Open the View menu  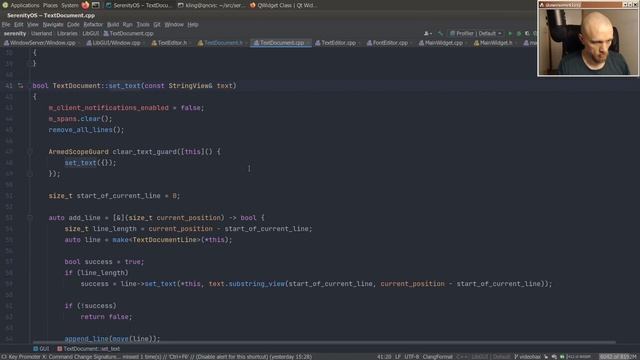click(x=33, y=24)
